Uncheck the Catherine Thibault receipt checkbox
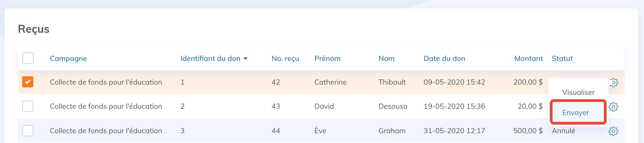 [x=28, y=82]
